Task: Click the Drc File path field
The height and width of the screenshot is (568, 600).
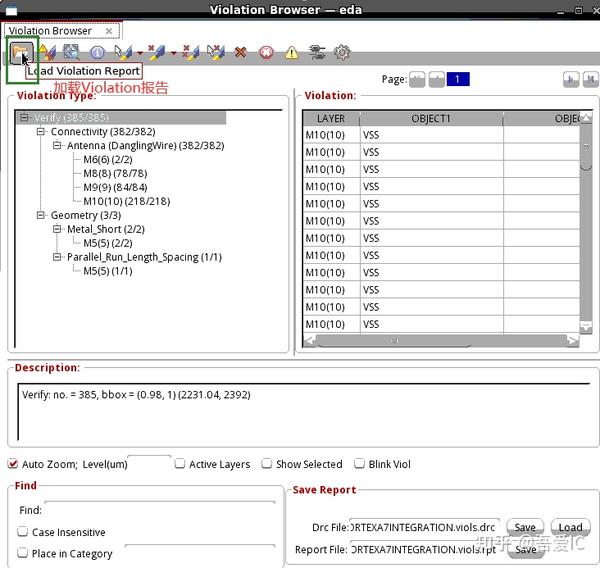Action: click(425, 527)
